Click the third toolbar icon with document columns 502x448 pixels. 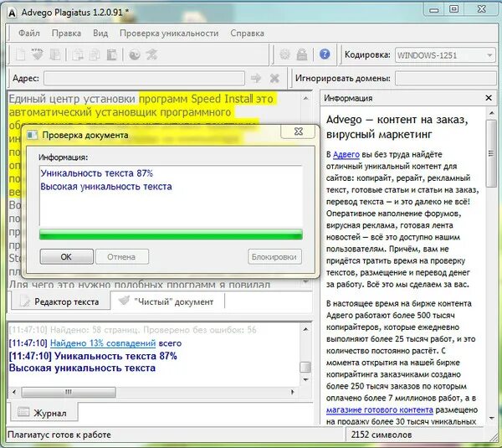tap(54, 54)
